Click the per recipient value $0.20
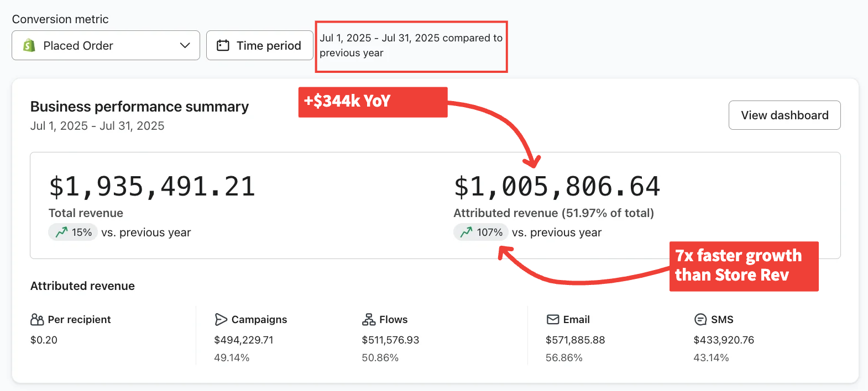 44,340
